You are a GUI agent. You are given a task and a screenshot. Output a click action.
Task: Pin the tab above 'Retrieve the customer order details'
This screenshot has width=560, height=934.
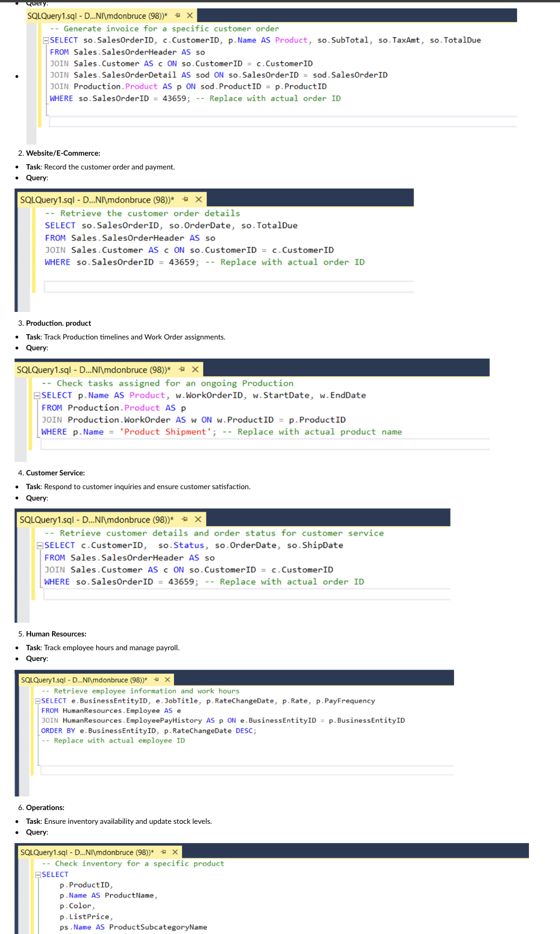pos(185,199)
